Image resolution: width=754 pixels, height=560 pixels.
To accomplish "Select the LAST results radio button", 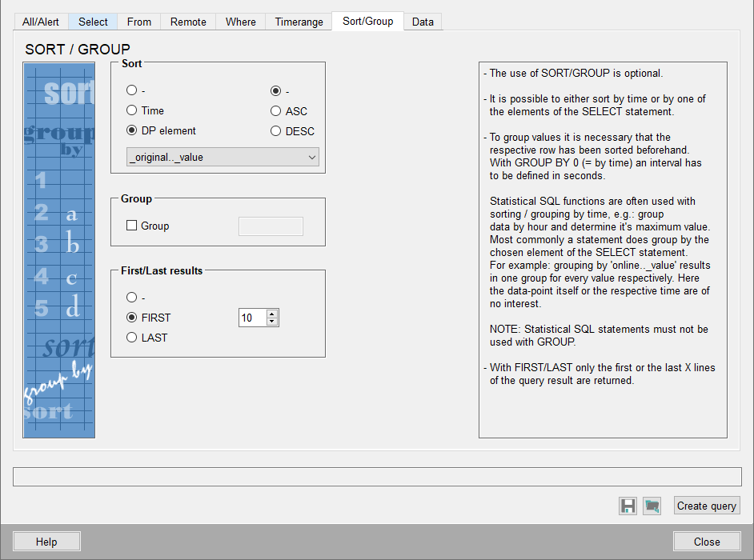I will pos(132,338).
